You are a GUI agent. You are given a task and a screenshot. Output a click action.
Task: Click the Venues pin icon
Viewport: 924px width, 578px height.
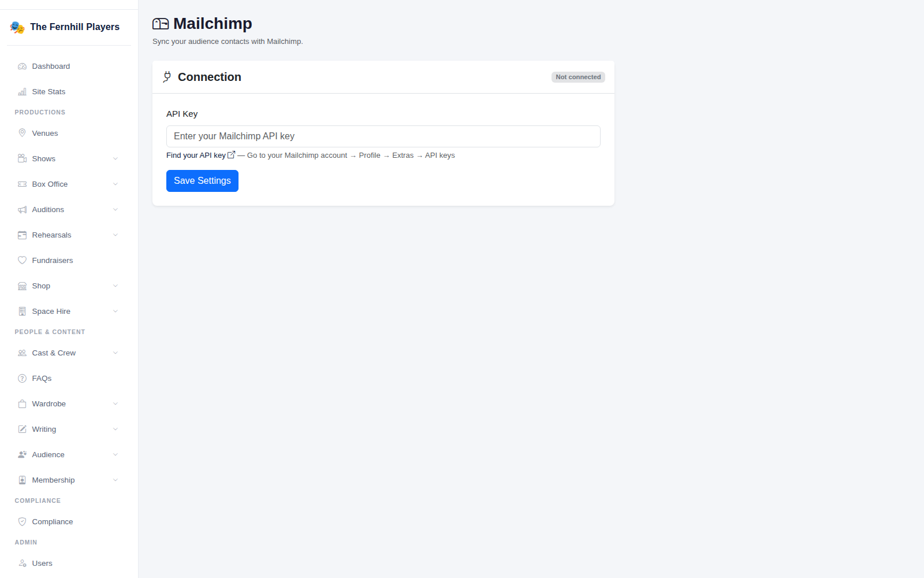pyautogui.click(x=22, y=134)
